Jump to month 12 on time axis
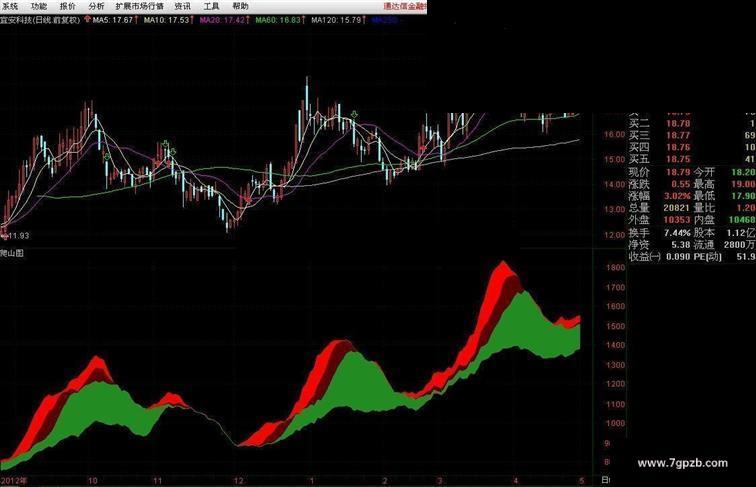This screenshot has height=487, width=756. coord(239,481)
